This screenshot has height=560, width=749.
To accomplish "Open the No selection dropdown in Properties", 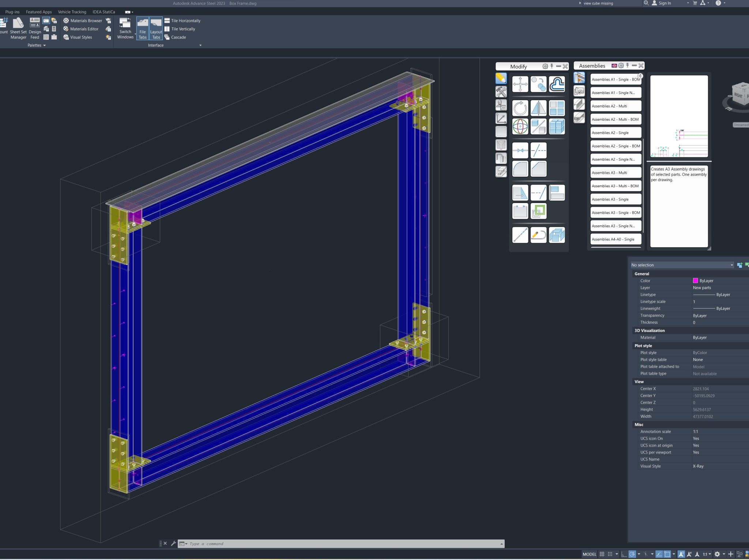I will [x=732, y=265].
